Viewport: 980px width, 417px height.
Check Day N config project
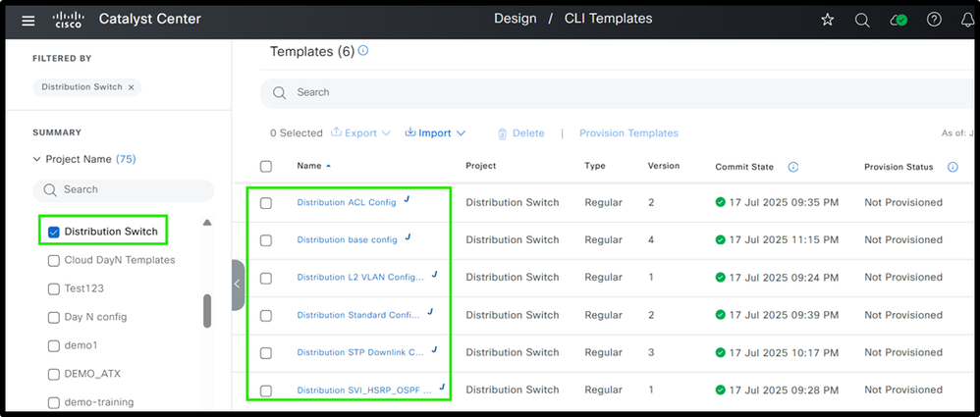pos(54,317)
